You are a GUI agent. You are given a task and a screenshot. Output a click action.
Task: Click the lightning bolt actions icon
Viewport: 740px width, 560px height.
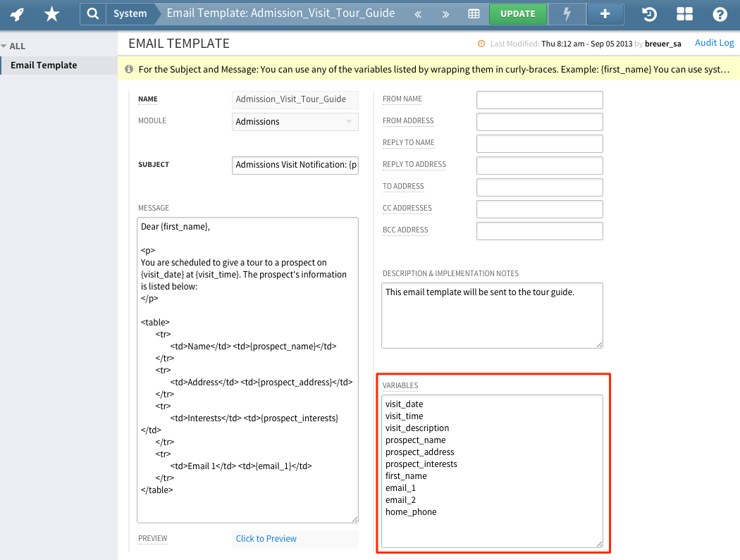(567, 13)
